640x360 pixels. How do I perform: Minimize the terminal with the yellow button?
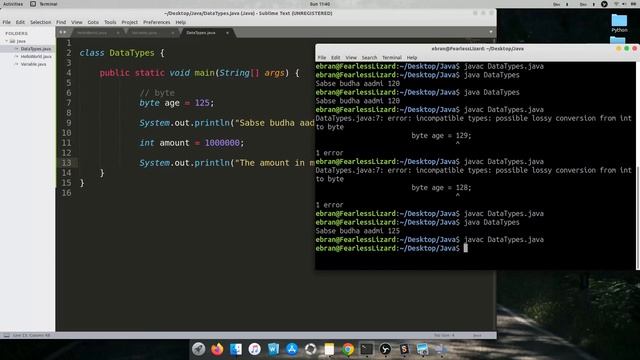pos(618,49)
